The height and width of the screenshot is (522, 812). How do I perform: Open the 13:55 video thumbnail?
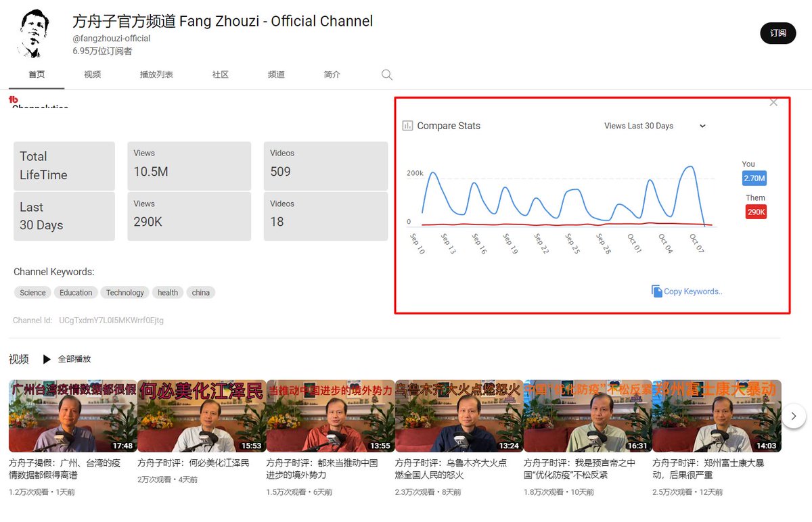[330, 416]
